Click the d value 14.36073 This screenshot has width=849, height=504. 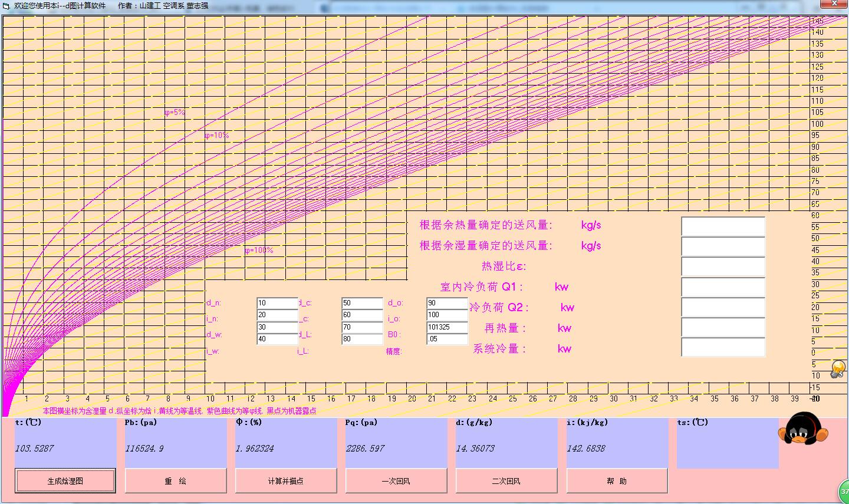pyautogui.click(x=475, y=449)
